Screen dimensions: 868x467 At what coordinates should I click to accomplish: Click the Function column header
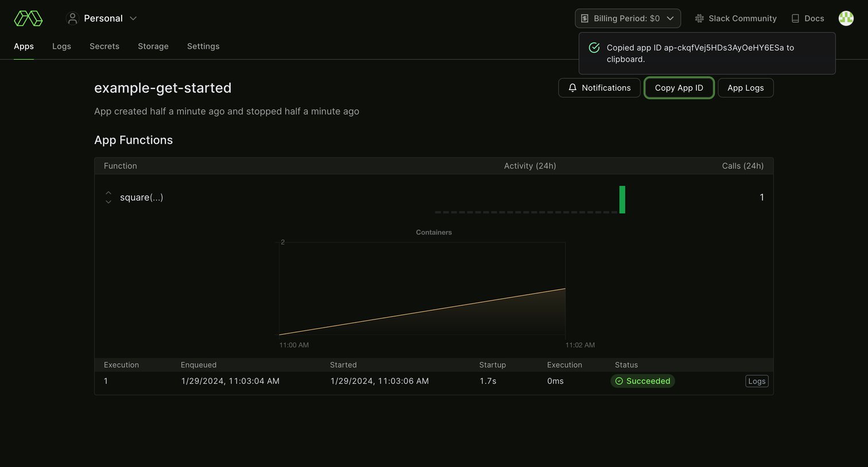coord(121,166)
